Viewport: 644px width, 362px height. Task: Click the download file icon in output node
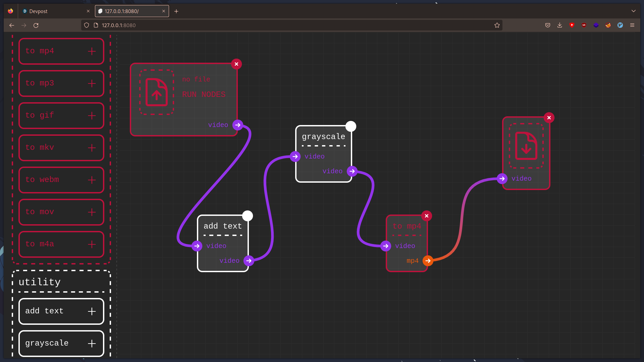click(x=526, y=146)
